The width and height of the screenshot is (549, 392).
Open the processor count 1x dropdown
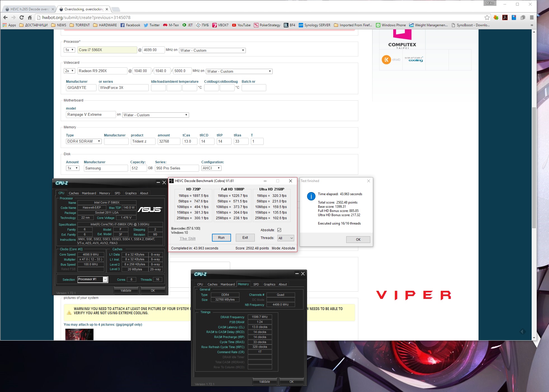[x=69, y=50]
